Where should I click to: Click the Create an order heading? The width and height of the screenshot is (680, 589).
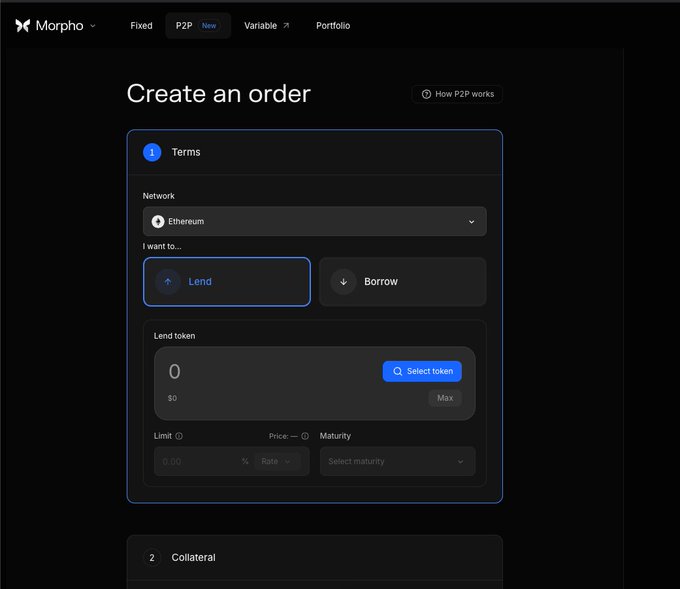pyautogui.click(x=219, y=94)
